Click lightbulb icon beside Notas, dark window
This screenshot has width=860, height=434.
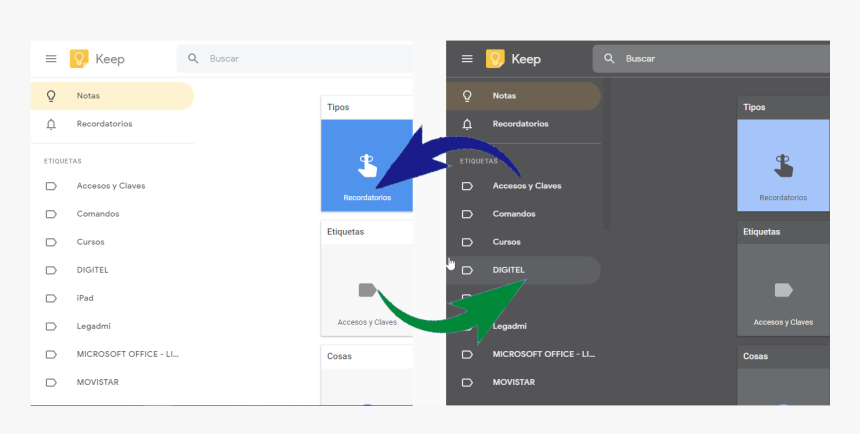(x=467, y=96)
